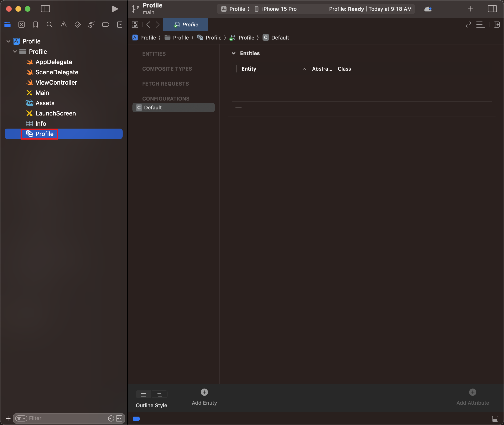This screenshot has height=425, width=504.
Task: Click the Default breadcrumb item
Action: (276, 38)
